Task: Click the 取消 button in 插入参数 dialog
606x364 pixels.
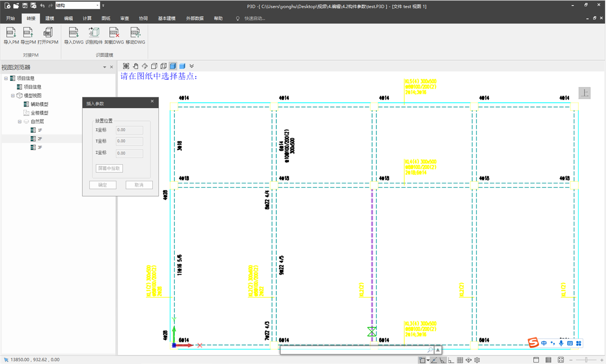Action: click(x=139, y=185)
